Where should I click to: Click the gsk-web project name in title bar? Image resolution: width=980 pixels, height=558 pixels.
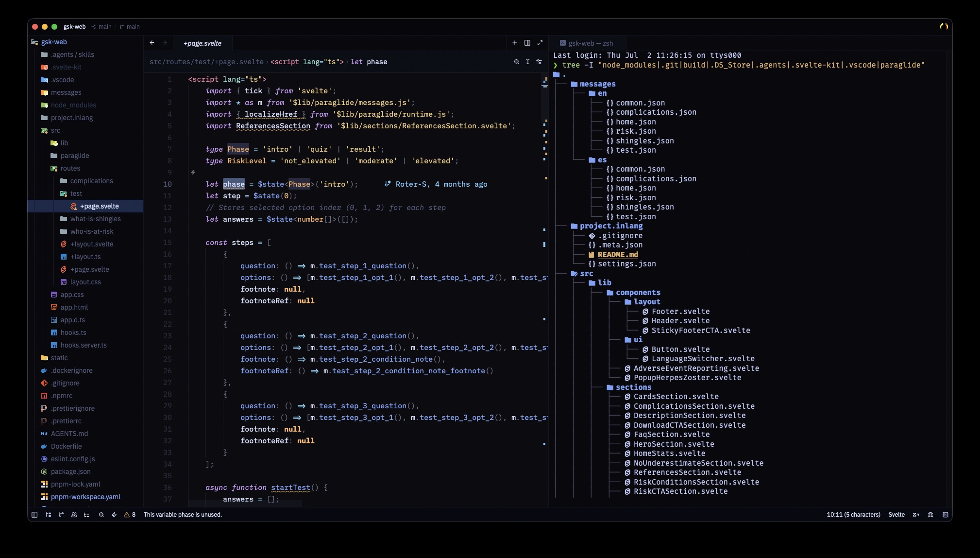click(x=74, y=27)
